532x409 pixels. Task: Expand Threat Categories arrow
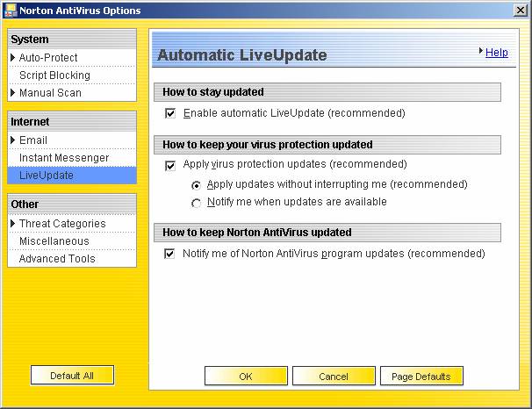(13, 224)
